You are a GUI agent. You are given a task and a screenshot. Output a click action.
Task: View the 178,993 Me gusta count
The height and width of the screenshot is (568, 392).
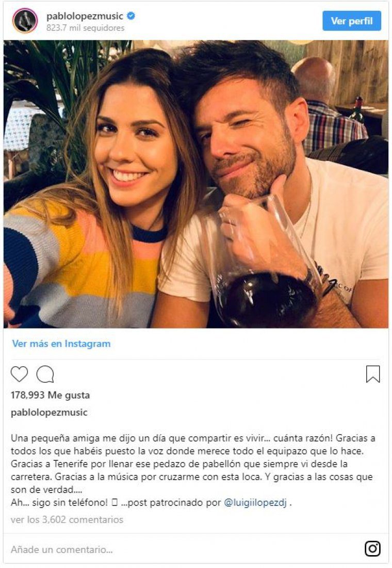[x=51, y=395]
